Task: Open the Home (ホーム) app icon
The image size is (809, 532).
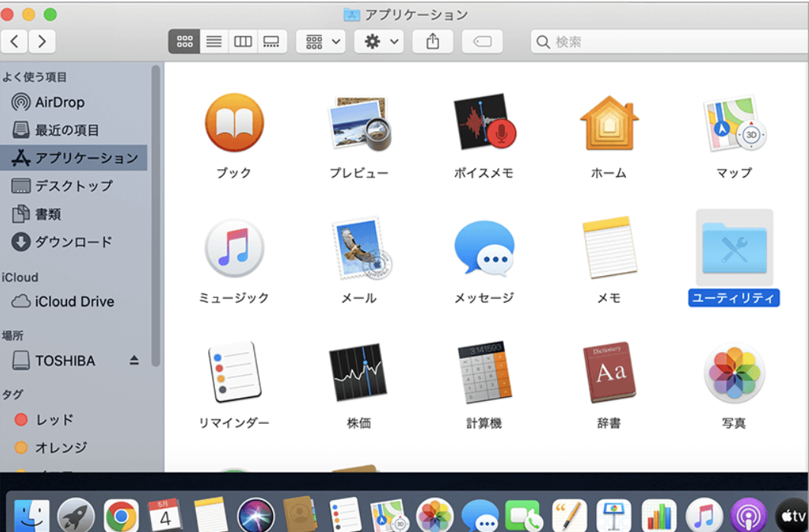Action: click(608, 124)
